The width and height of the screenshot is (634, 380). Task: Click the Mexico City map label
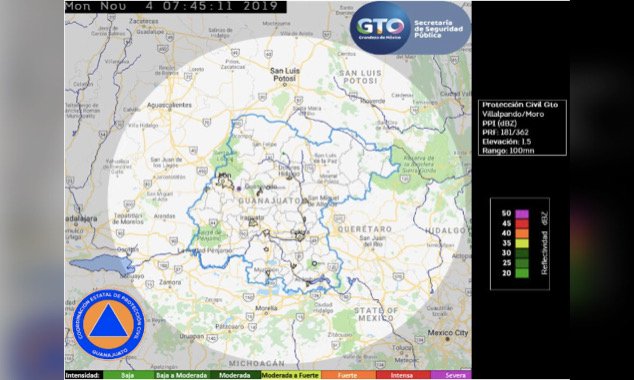(448, 333)
